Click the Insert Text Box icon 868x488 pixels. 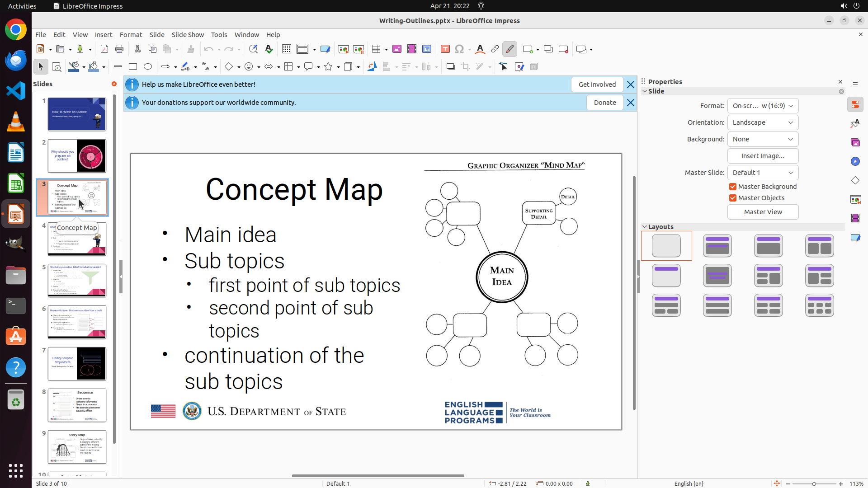445,49
